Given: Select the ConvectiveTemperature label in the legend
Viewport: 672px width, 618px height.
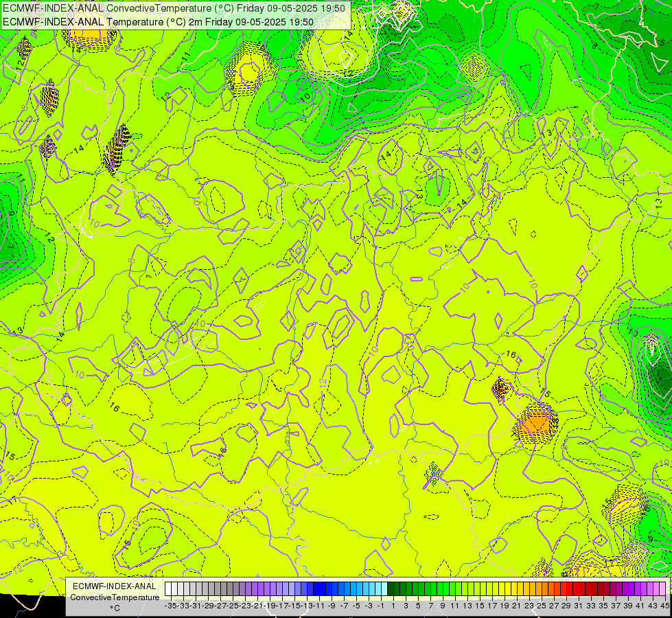Looking at the screenshot, I should (115, 597).
